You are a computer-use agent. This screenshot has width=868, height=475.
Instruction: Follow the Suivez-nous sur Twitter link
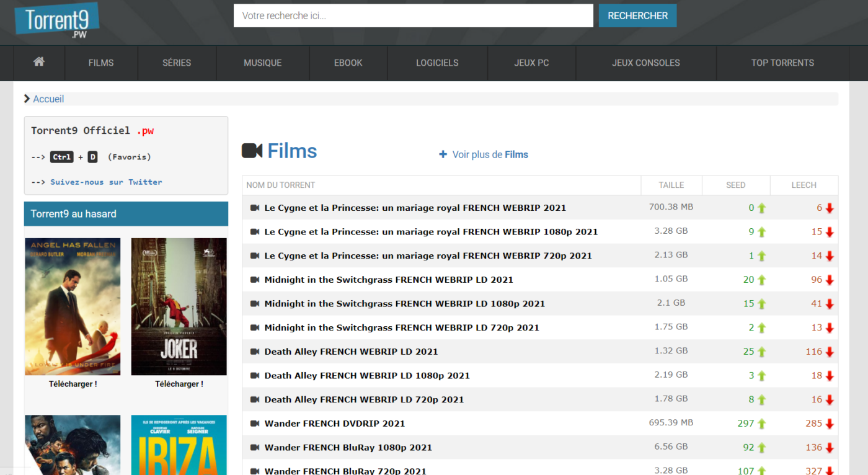click(x=106, y=182)
